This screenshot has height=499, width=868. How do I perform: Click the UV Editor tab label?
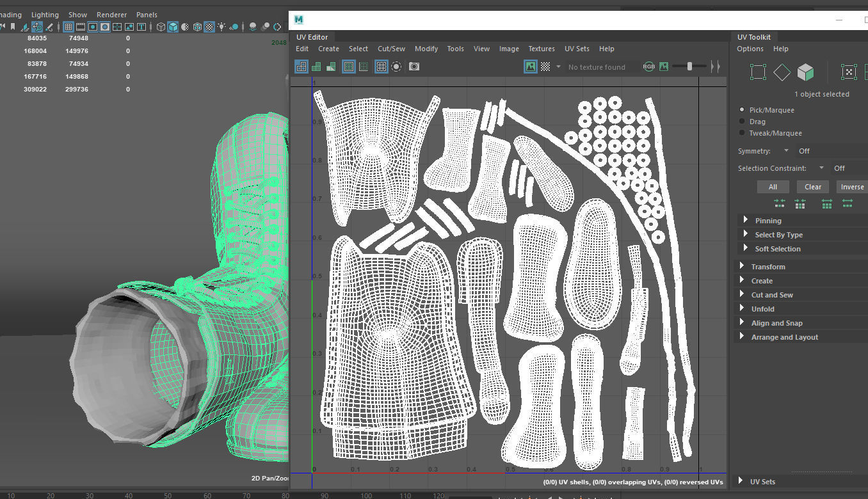click(x=312, y=37)
